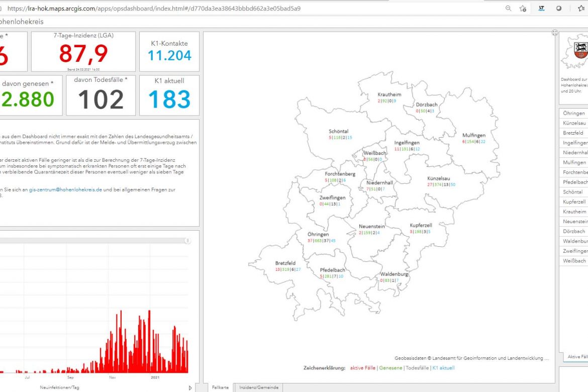The width and height of the screenshot is (588, 392).
Task: Click the round gray extension icon
Action: click(558, 9)
